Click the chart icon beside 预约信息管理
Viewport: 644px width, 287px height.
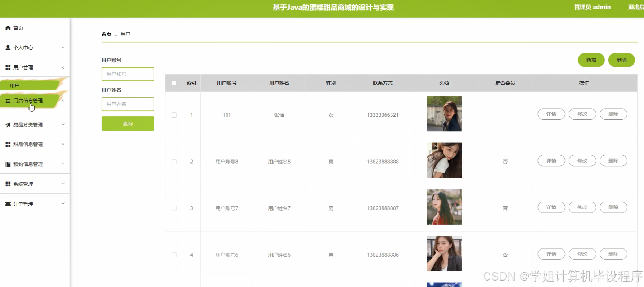[8, 164]
